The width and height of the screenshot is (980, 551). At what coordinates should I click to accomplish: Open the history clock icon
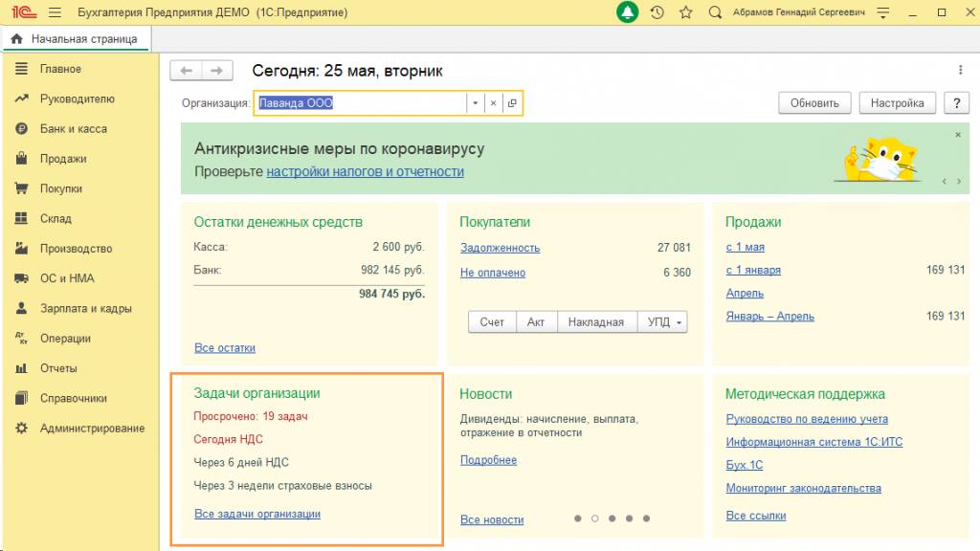pos(657,11)
